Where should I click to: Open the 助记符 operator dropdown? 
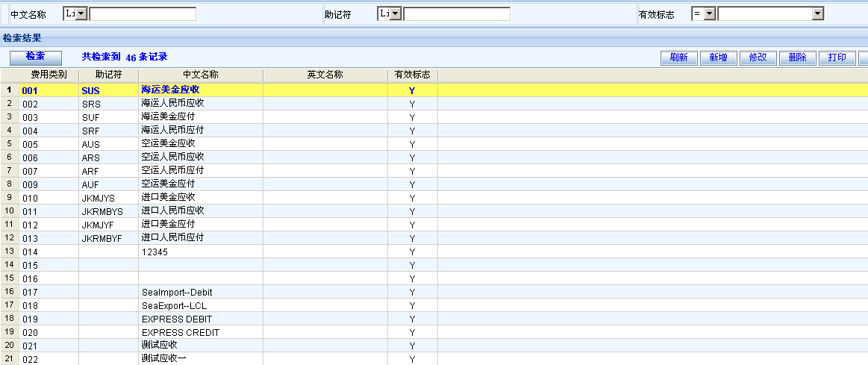coord(396,14)
